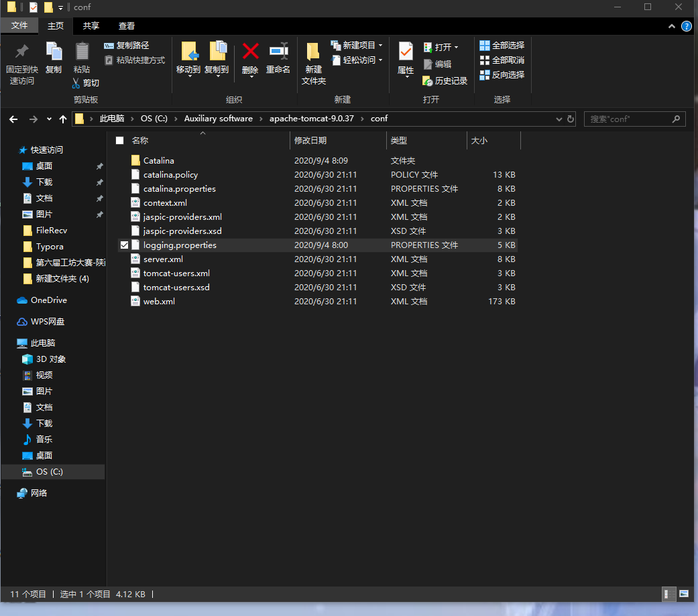698x616 pixels.
Task: Click the Edit icon in Open group
Action: (x=428, y=64)
